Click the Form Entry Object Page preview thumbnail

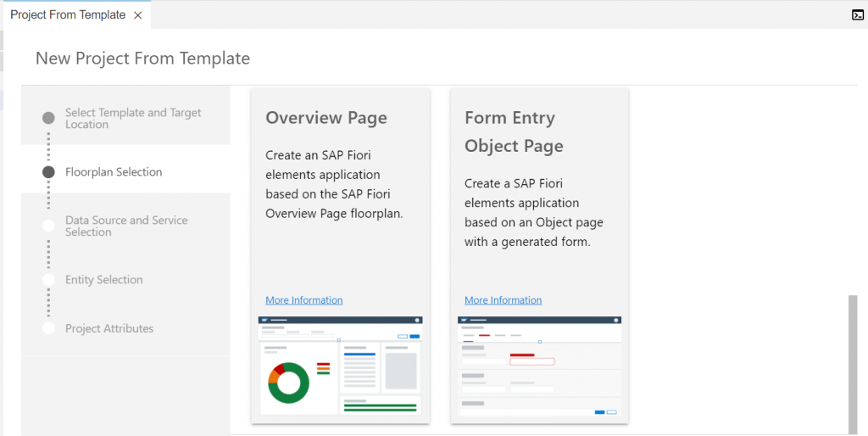(x=540, y=366)
